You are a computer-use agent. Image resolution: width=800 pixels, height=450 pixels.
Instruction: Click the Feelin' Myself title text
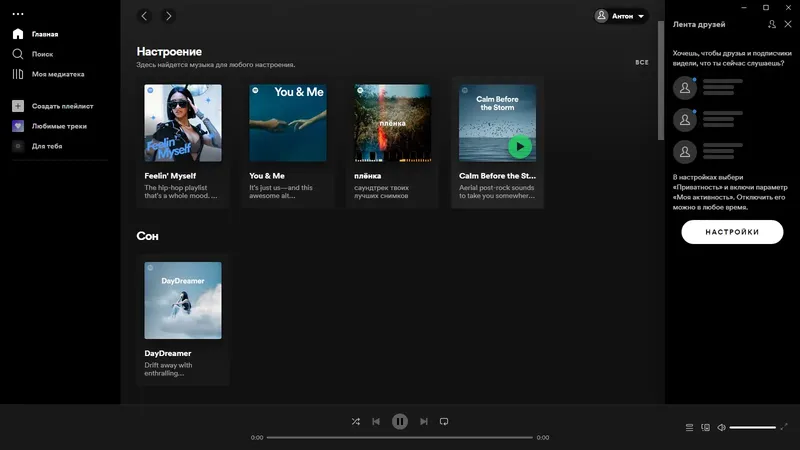click(170, 176)
